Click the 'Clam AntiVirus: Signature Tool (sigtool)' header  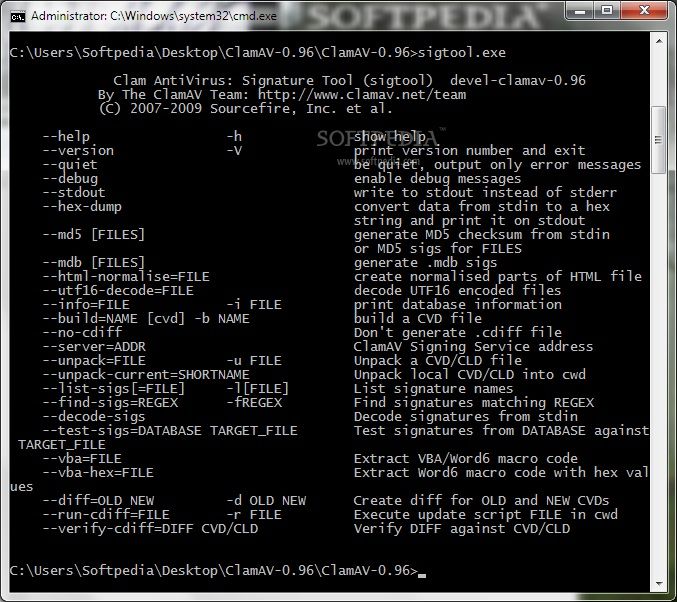pyautogui.click(x=273, y=81)
